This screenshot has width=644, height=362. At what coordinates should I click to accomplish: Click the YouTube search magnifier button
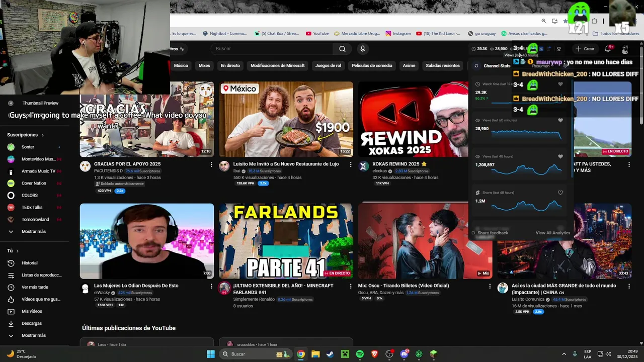[x=342, y=49]
